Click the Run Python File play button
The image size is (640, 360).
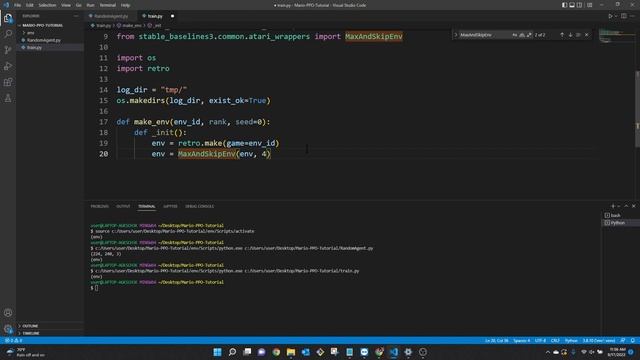(610, 16)
